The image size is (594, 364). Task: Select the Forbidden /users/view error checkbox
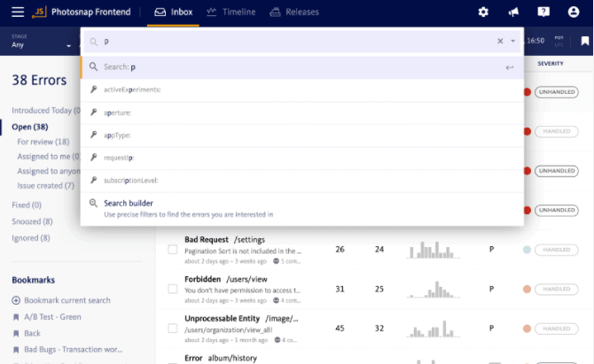(173, 289)
